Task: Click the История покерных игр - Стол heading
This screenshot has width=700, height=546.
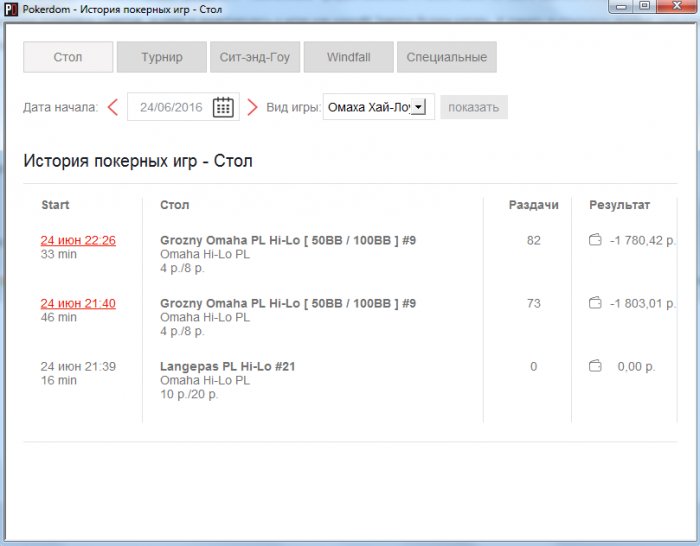Action: coord(138,161)
